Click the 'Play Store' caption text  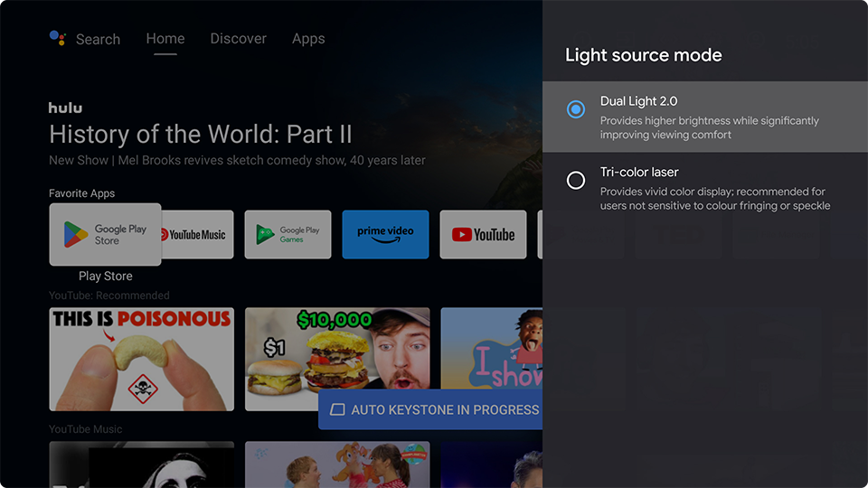pos(105,277)
